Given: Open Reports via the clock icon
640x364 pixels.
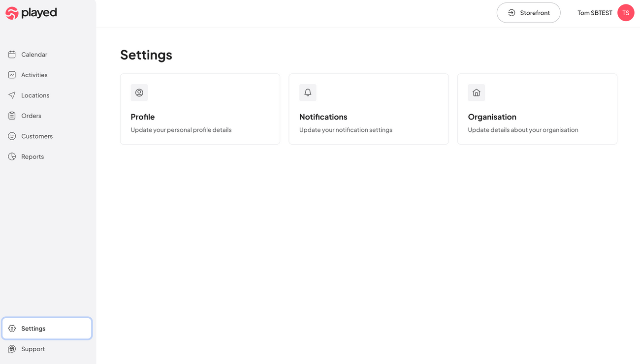Looking at the screenshot, I should [12, 156].
